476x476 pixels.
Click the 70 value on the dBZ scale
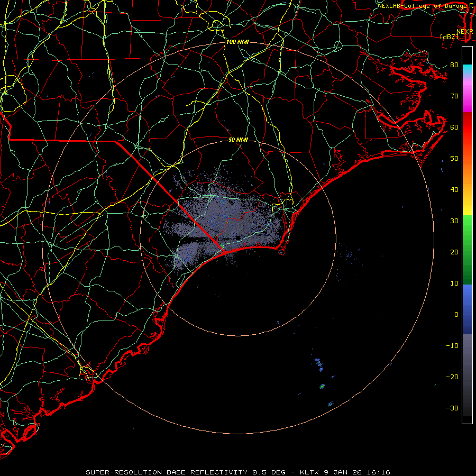[454, 96]
